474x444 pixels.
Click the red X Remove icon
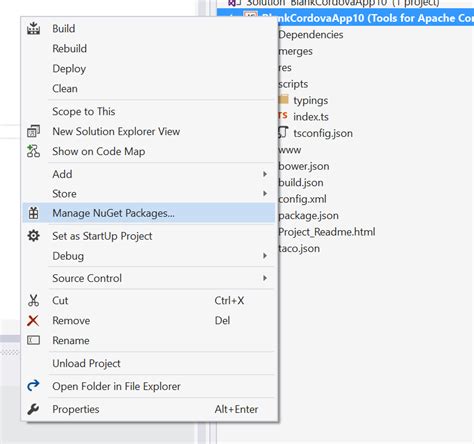coord(33,321)
